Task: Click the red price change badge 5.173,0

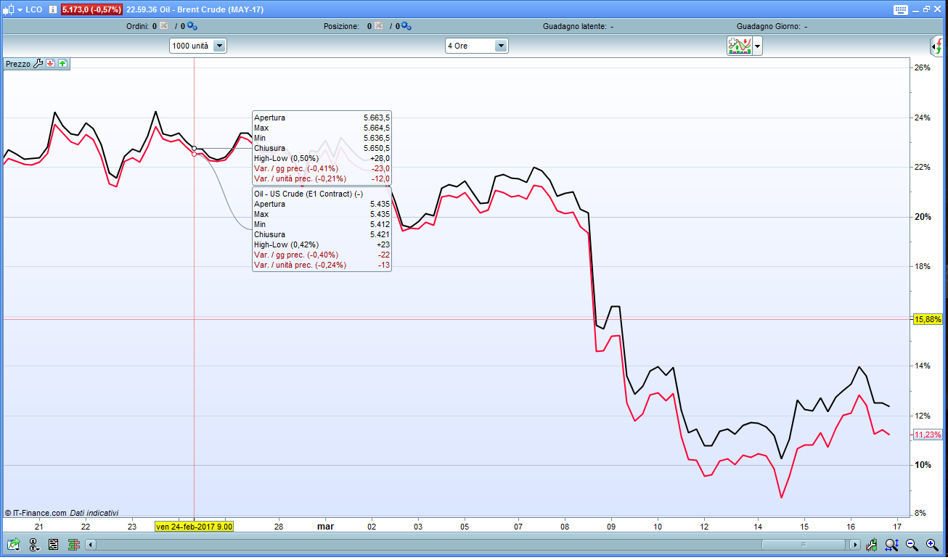Action: pyautogui.click(x=91, y=9)
